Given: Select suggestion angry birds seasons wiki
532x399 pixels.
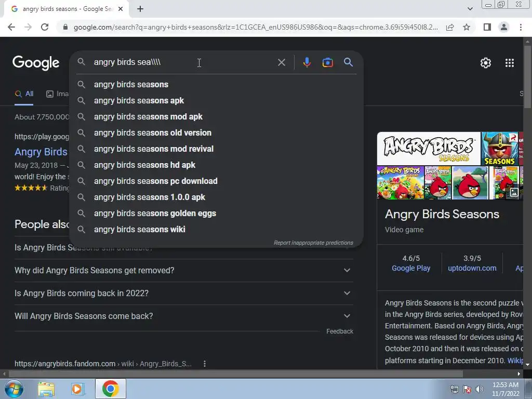Looking at the screenshot, I should [216, 229].
